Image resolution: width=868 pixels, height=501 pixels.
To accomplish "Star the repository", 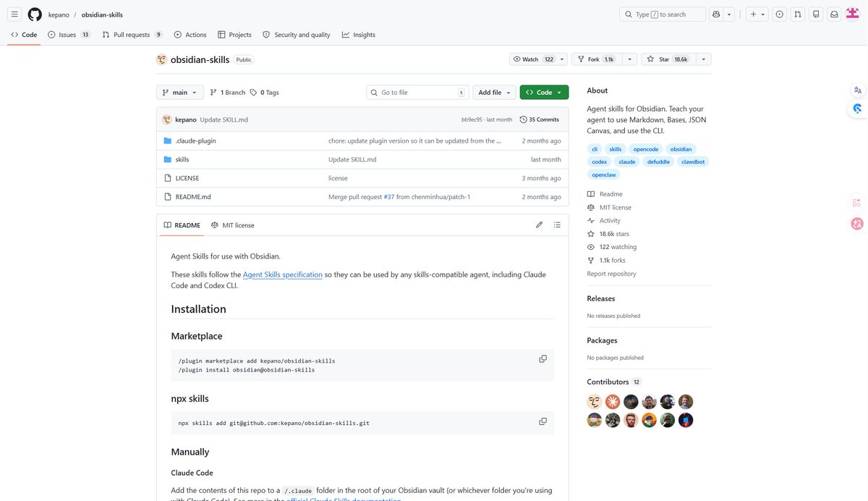I will click(x=667, y=59).
